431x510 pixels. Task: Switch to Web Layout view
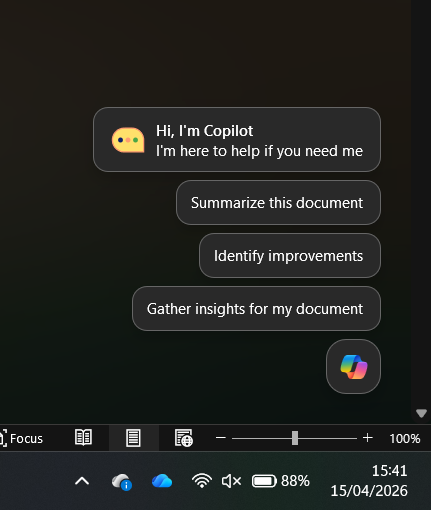tap(183, 438)
